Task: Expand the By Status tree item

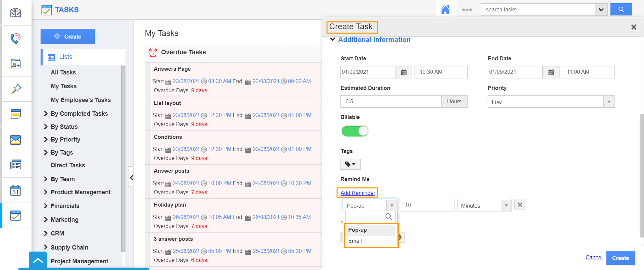Action: pyautogui.click(x=46, y=127)
